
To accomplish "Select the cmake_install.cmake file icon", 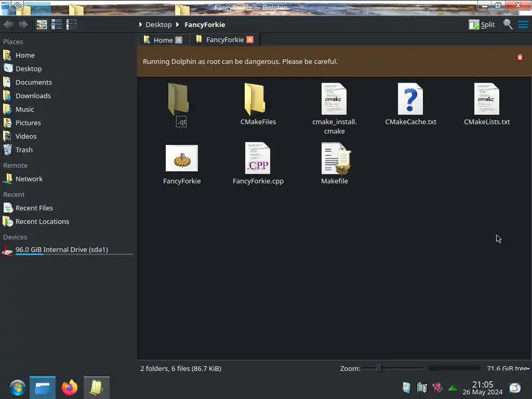I will [334, 99].
